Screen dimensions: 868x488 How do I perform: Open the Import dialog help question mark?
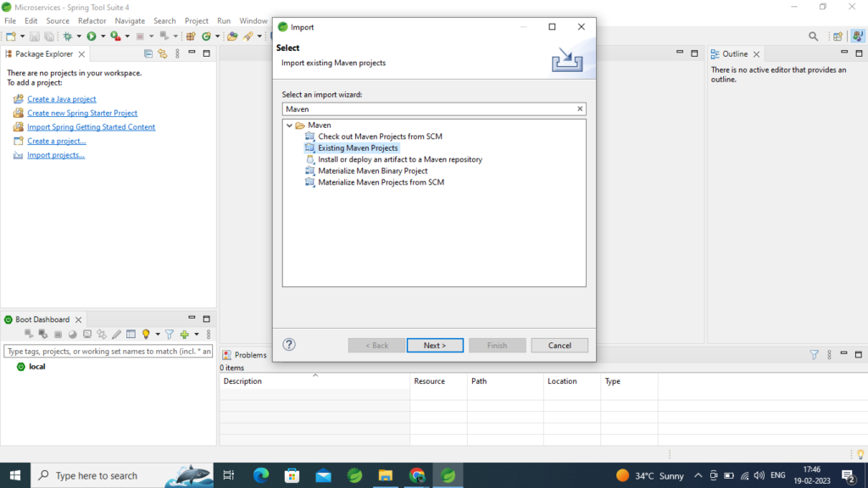click(289, 345)
